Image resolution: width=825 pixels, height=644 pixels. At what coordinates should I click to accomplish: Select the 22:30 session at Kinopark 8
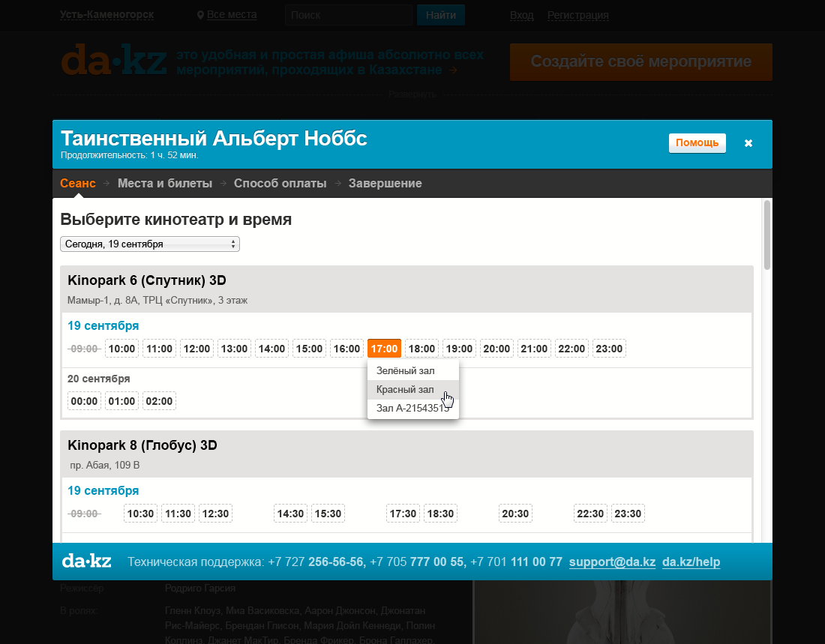click(x=590, y=514)
